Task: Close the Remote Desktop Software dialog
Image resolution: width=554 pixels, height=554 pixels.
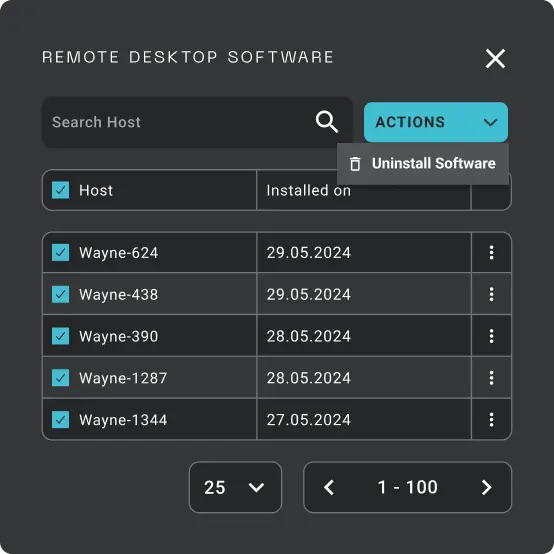Action: coord(495,58)
